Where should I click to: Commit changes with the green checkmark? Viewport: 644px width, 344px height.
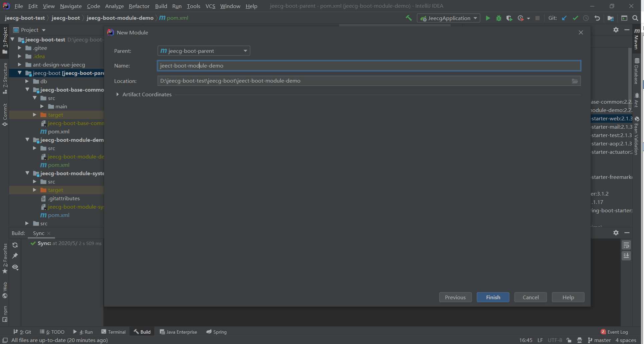[575, 18]
